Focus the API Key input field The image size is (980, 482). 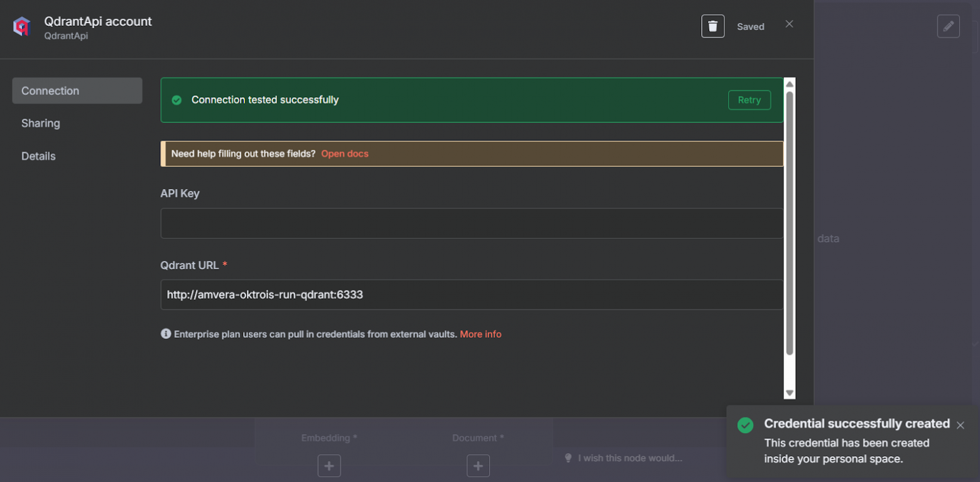click(471, 223)
